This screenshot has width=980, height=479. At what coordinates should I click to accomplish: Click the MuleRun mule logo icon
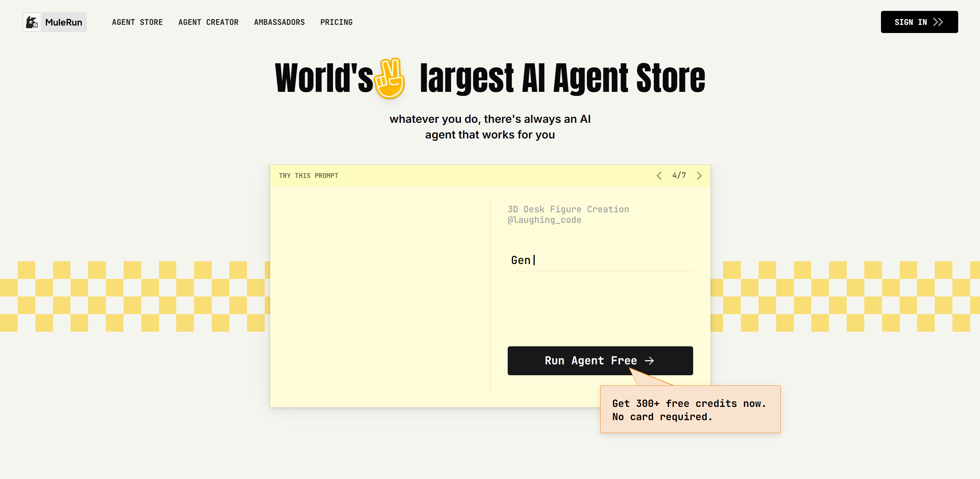[x=32, y=22]
